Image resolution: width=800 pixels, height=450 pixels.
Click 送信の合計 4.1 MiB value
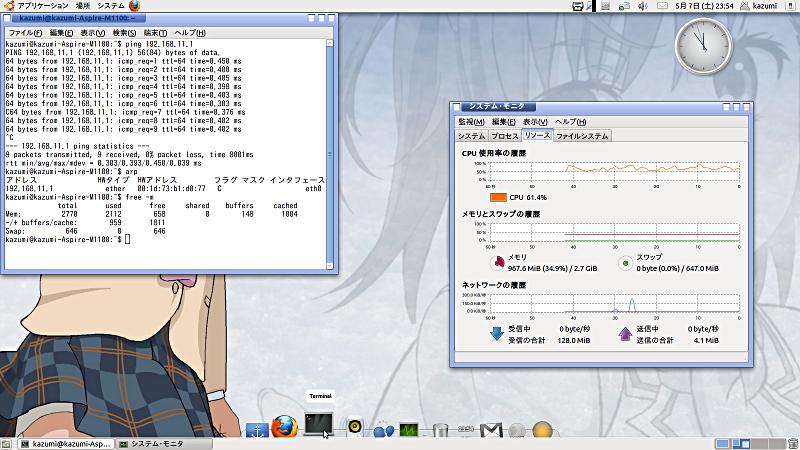coord(706,340)
